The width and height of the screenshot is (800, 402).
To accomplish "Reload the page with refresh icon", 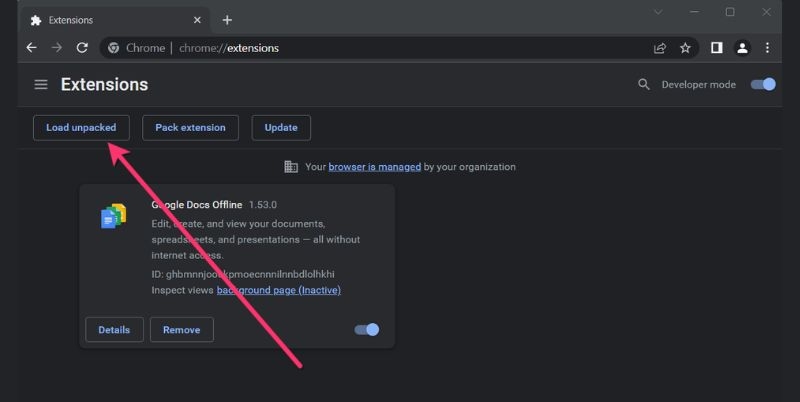I will tap(82, 47).
